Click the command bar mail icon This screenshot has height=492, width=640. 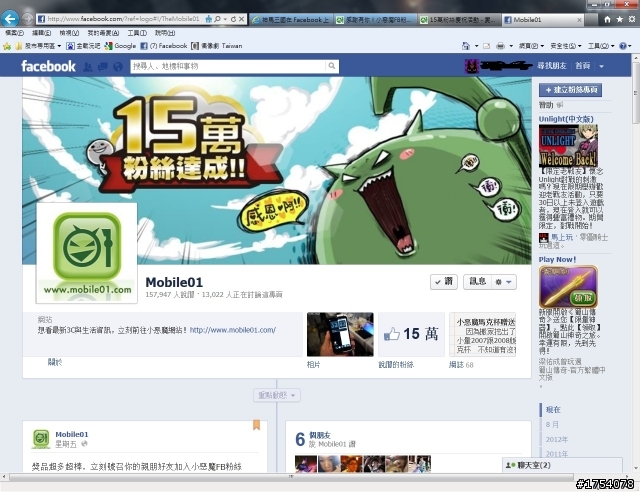487,46
